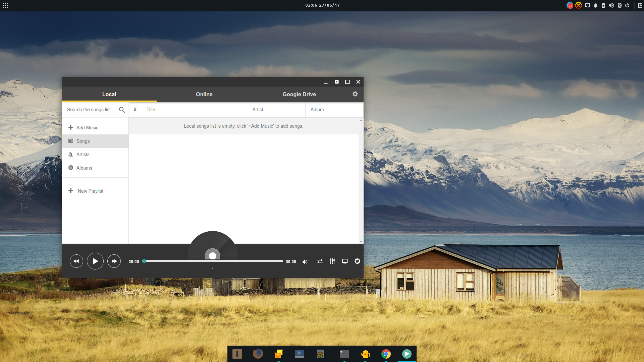Click the teal seek handle
This screenshot has height=362, width=644.
tap(144, 261)
